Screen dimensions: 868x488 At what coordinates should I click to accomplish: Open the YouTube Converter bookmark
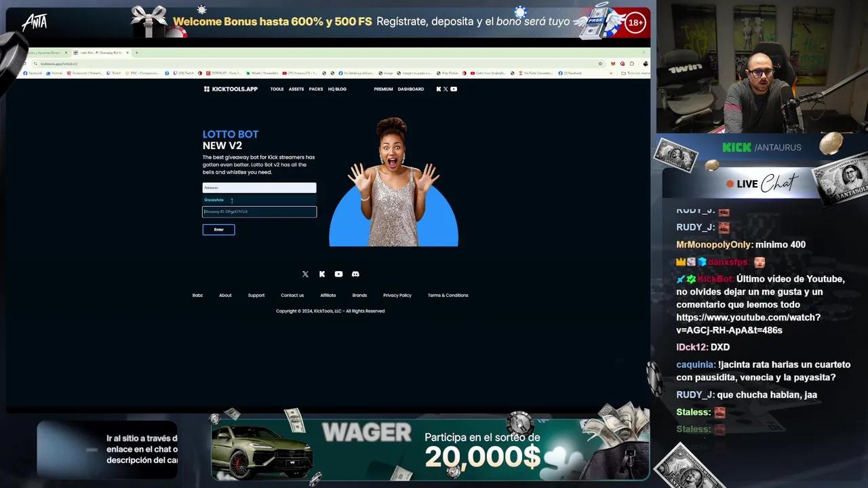pyautogui.click(x=536, y=73)
